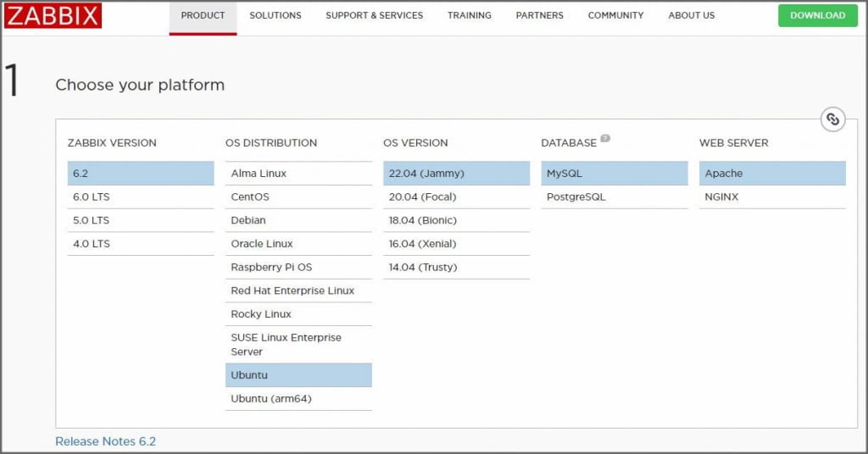The height and width of the screenshot is (454, 868).
Task: Choose SUSE Linux Enterprise Server distribution
Action: click(x=298, y=345)
